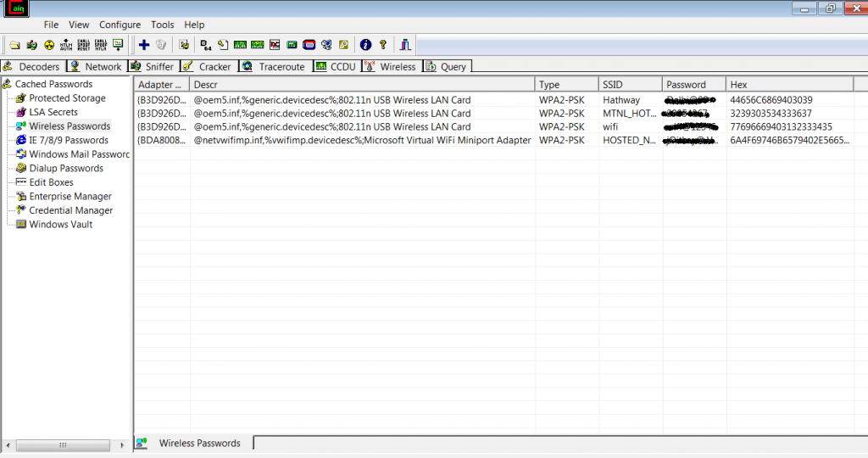Open the About info icon
868x458 pixels.
coord(365,45)
